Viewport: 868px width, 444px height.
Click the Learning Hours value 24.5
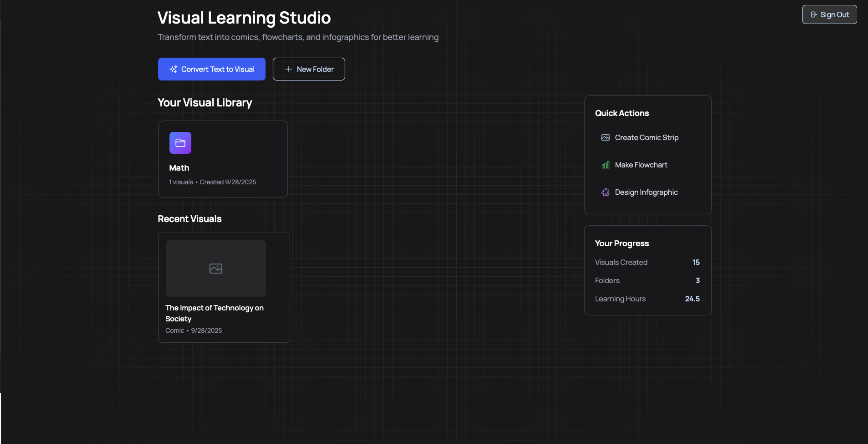(693, 299)
